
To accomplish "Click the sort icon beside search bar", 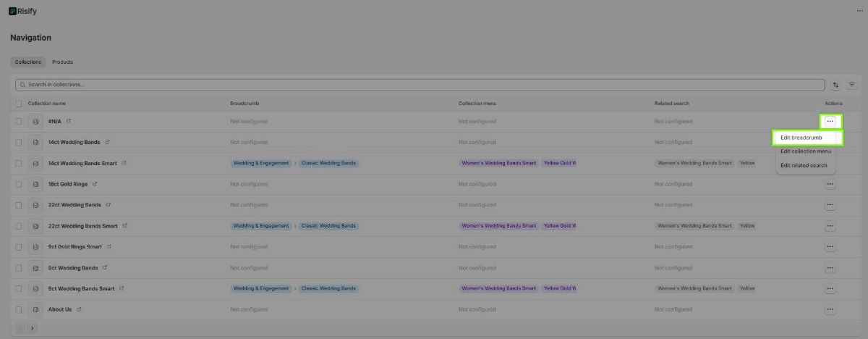I will (x=835, y=85).
